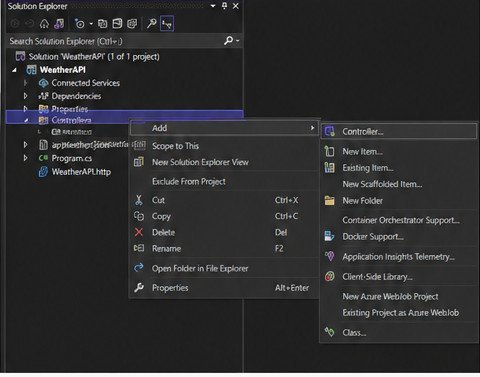Select the Connected Services item
This screenshot has width=480, height=377.
[85, 83]
